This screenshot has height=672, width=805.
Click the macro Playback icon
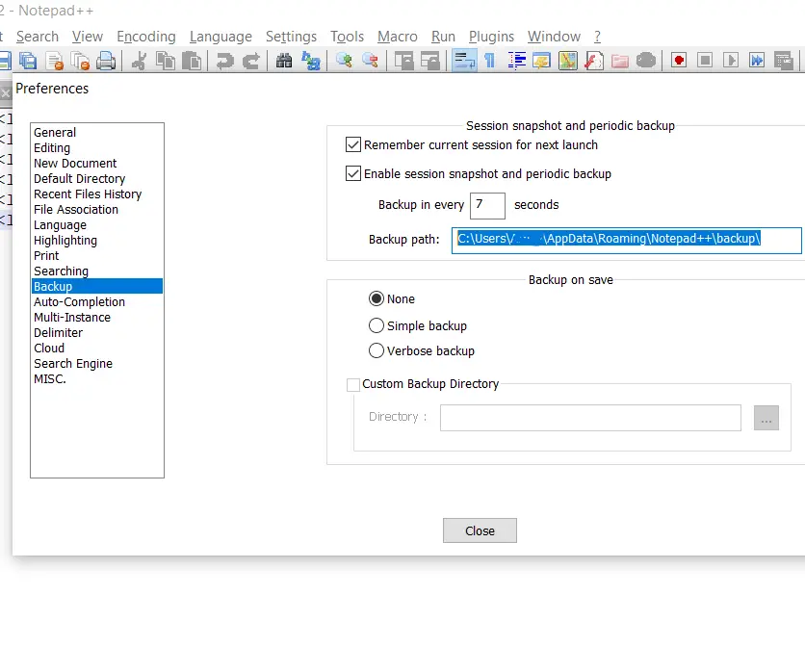pyautogui.click(x=731, y=61)
